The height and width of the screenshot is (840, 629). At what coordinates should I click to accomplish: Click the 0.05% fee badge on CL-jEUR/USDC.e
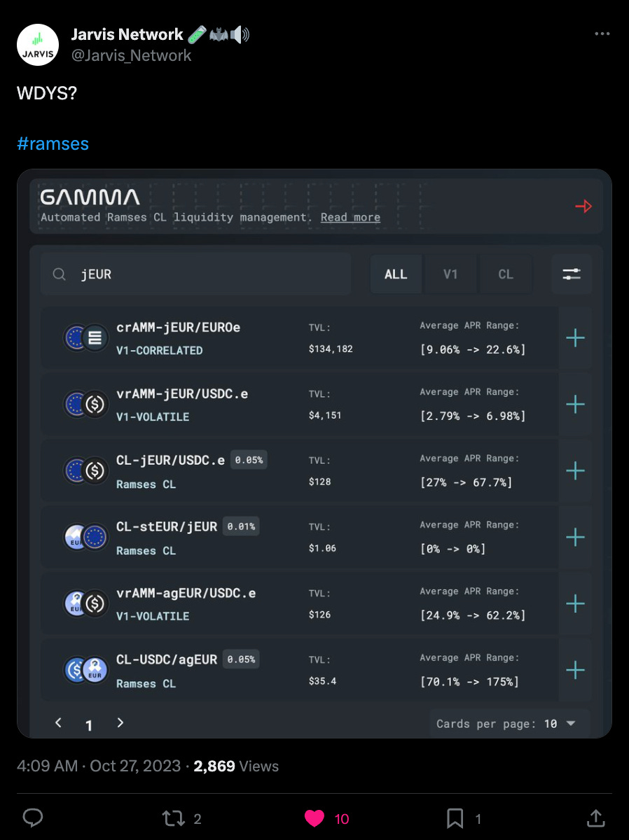249,460
